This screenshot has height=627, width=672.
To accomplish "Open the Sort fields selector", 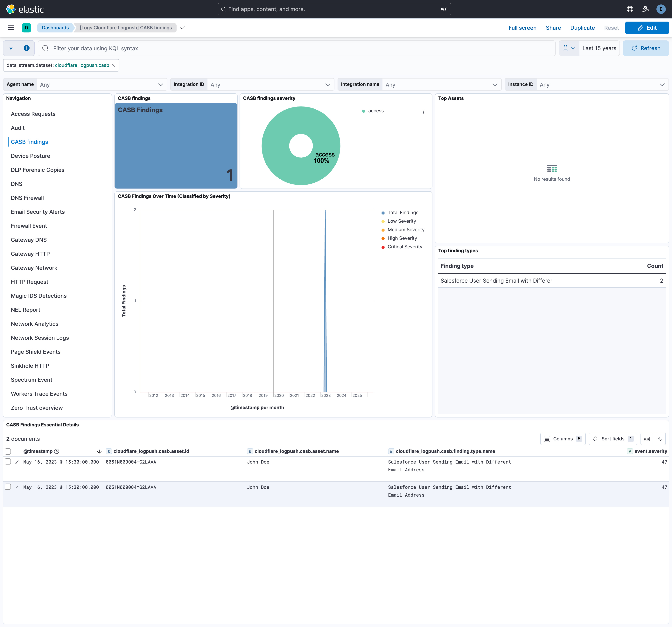I will click(613, 439).
